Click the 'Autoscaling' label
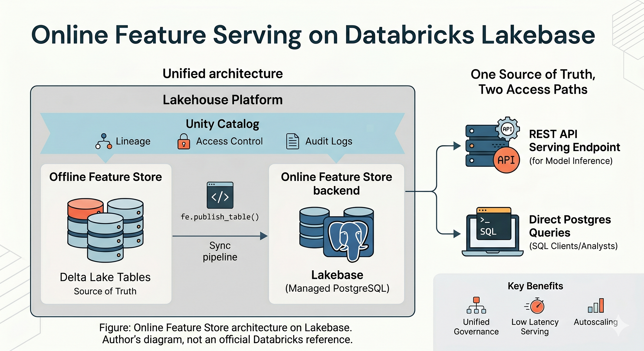Image resolution: width=644 pixels, height=351 pixels. point(596,322)
